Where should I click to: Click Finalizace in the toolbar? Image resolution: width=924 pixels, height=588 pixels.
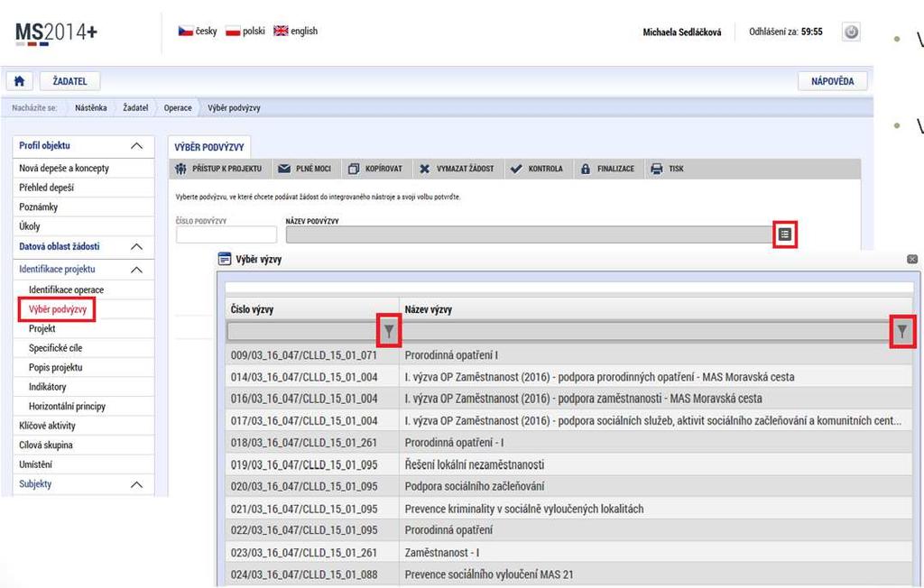pyautogui.click(x=607, y=169)
